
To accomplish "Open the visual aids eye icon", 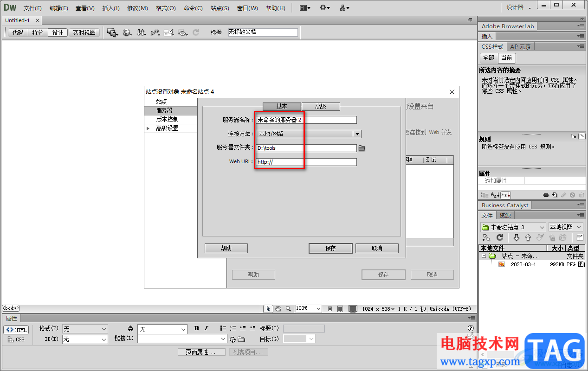I will pyautogui.click(x=182, y=32).
